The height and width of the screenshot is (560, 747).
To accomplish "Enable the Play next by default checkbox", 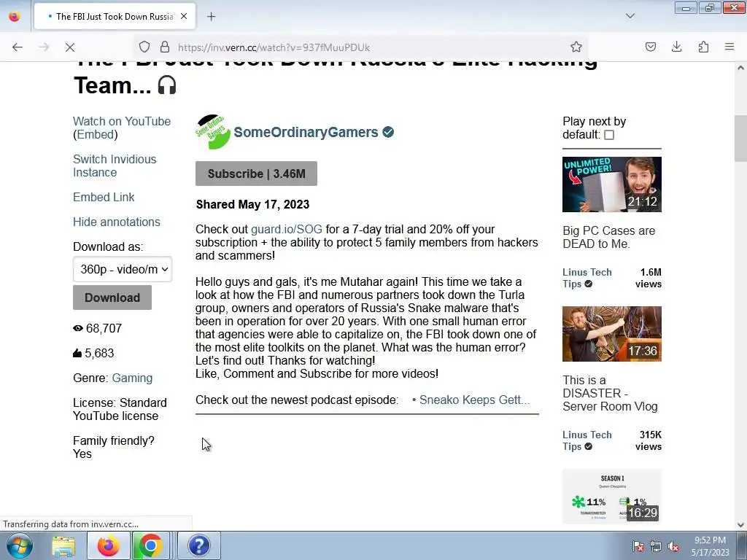I will [609, 135].
